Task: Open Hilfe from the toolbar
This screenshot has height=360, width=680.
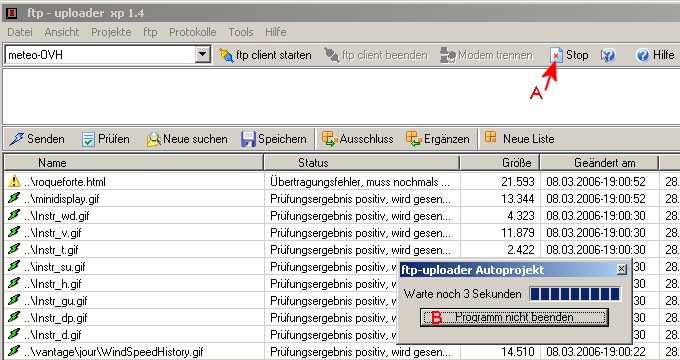Action: [655, 55]
